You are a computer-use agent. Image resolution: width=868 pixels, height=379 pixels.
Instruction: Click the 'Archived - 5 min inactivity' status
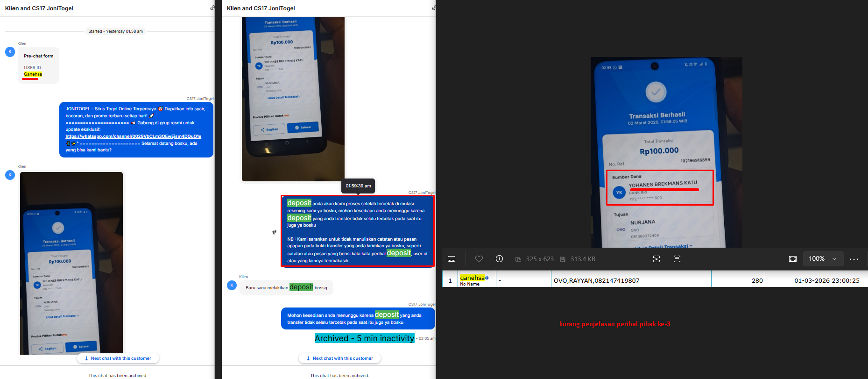point(364,338)
